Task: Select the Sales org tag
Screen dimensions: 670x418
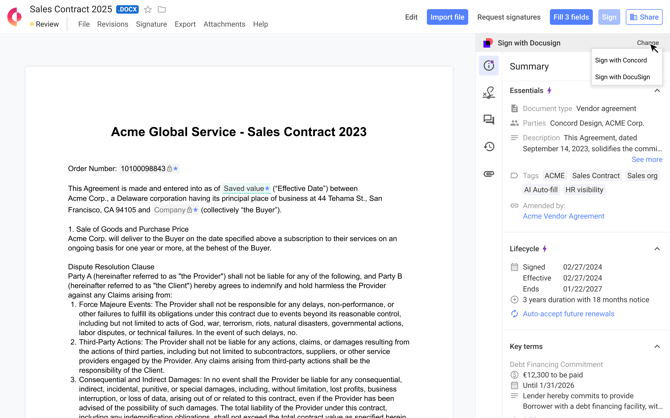Action: point(642,176)
